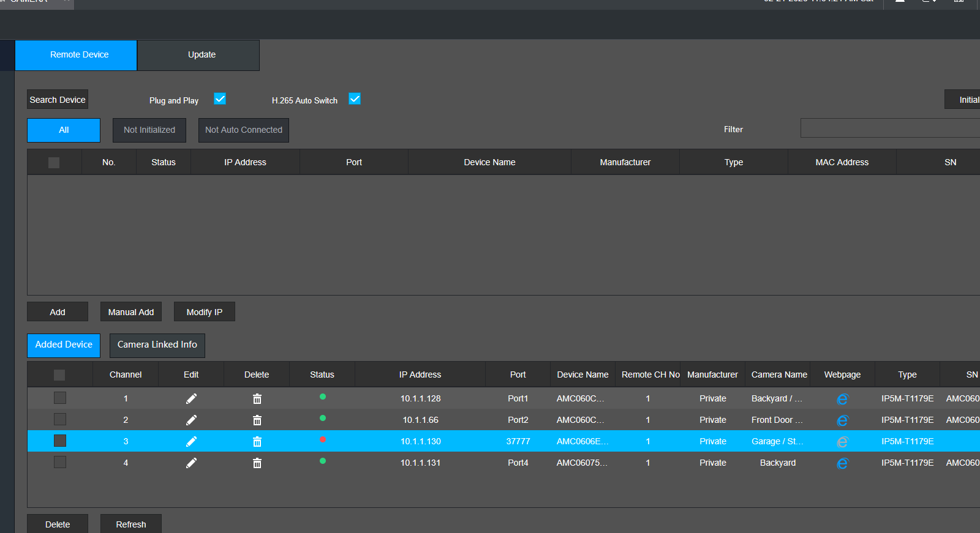Edit channel 2 with the pencil icon
The height and width of the screenshot is (533, 980).
191,420
